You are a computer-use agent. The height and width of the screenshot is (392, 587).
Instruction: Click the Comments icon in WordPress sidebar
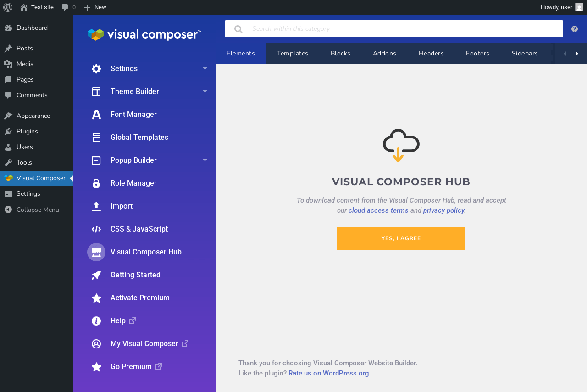[x=8, y=95]
